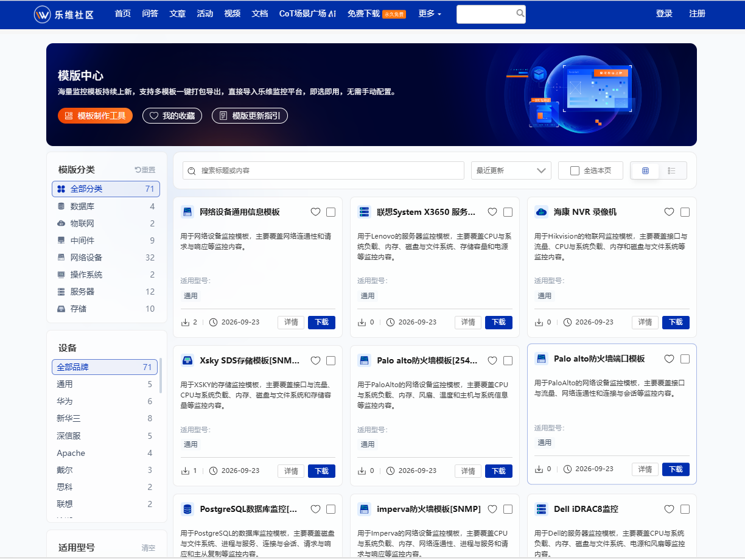The image size is (745, 560).
Task: Favorite the Xsky SDS存储模板 card
Action: pos(315,360)
